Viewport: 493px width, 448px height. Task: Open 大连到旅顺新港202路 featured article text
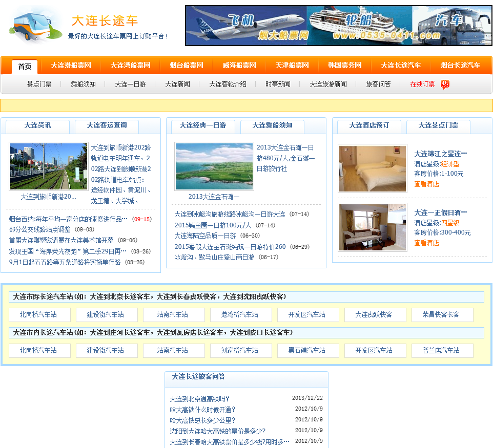point(121,174)
